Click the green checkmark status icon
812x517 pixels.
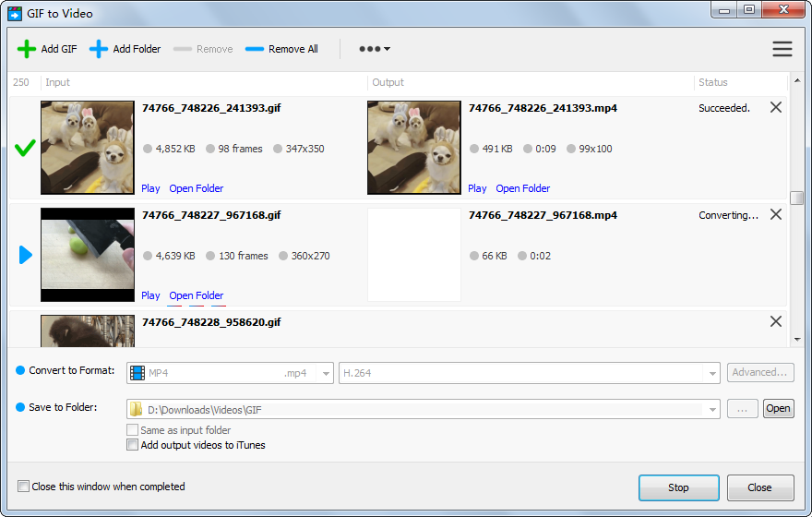coord(26,148)
